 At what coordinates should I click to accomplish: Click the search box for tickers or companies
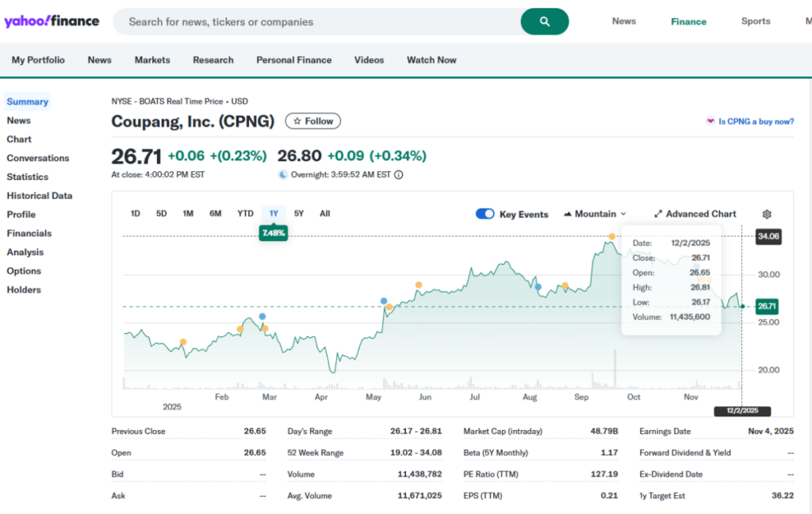point(317,22)
